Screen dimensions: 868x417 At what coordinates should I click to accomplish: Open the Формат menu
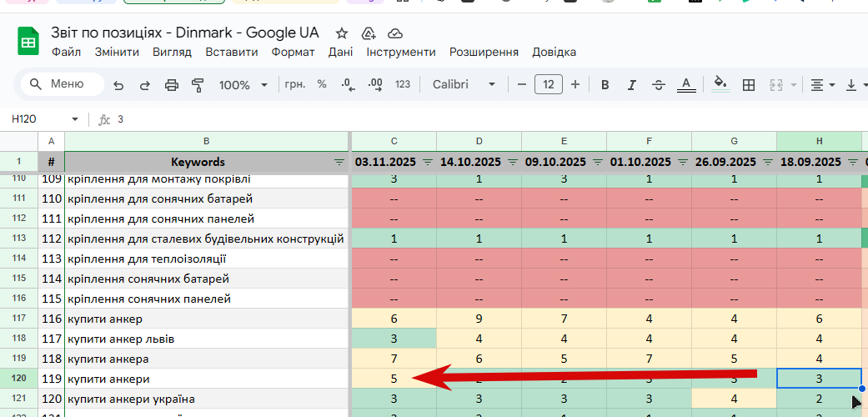tap(293, 52)
